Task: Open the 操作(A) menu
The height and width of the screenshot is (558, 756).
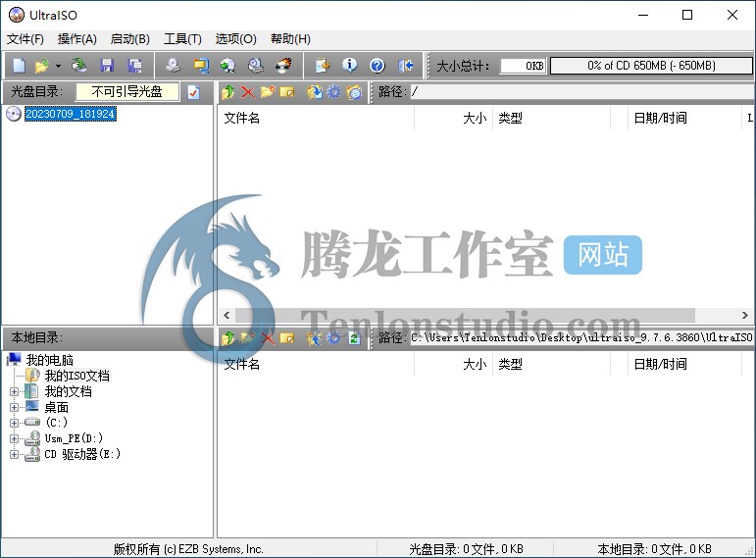Action: coord(77,39)
